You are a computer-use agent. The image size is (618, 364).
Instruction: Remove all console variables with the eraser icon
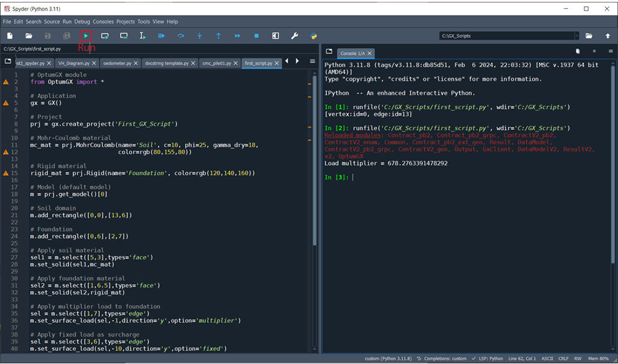coord(578,52)
